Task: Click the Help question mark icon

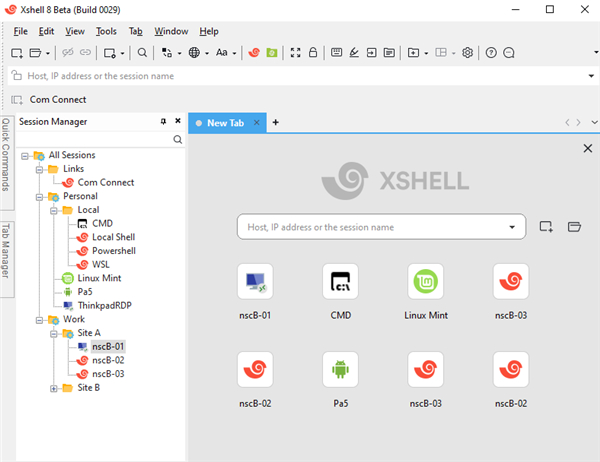Action: tap(491, 53)
